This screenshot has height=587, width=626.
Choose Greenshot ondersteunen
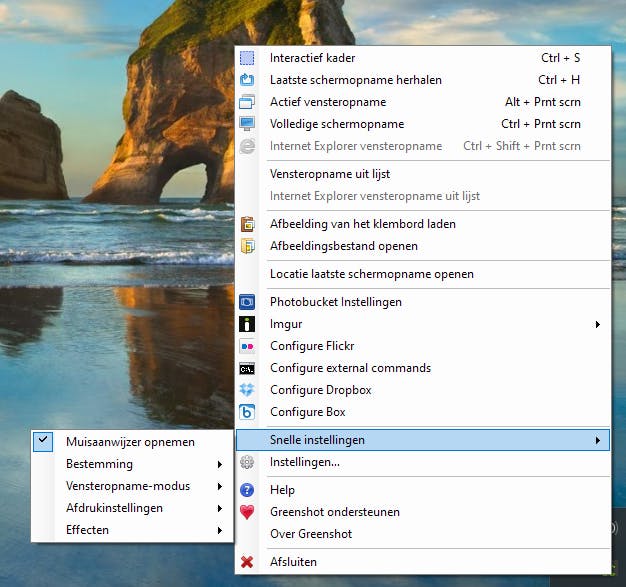click(x=423, y=512)
